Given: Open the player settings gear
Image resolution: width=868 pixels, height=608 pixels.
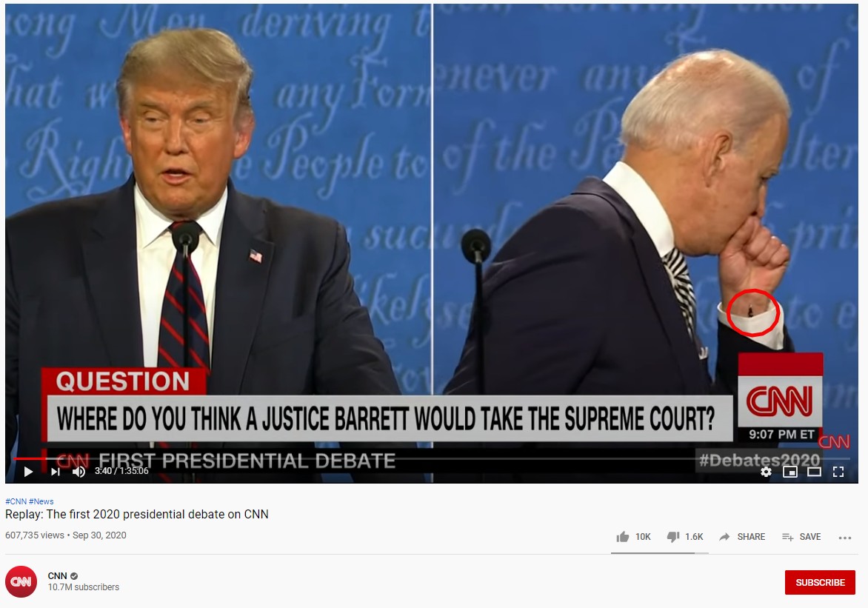Looking at the screenshot, I should (766, 472).
